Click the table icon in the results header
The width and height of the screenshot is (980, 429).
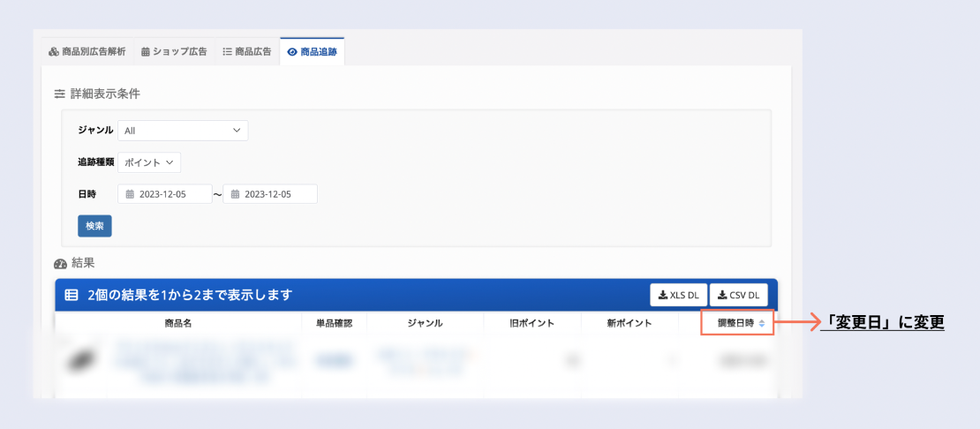pyautogui.click(x=72, y=295)
